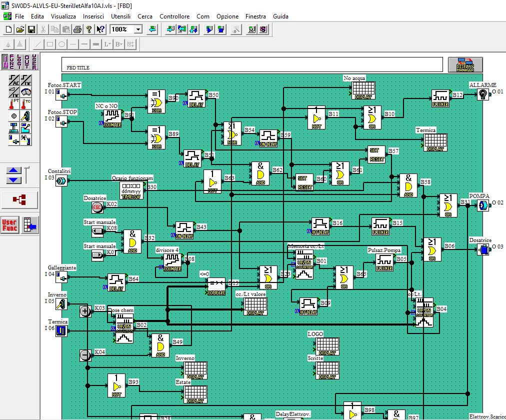The height and width of the screenshot is (420, 506).
Task: Click the Display Manager button
Action: pyautogui.click(x=464, y=64)
